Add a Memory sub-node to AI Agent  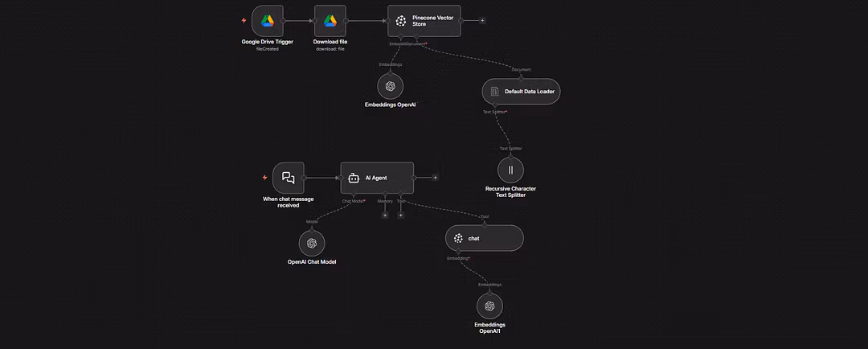pyautogui.click(x=385, y=215)
